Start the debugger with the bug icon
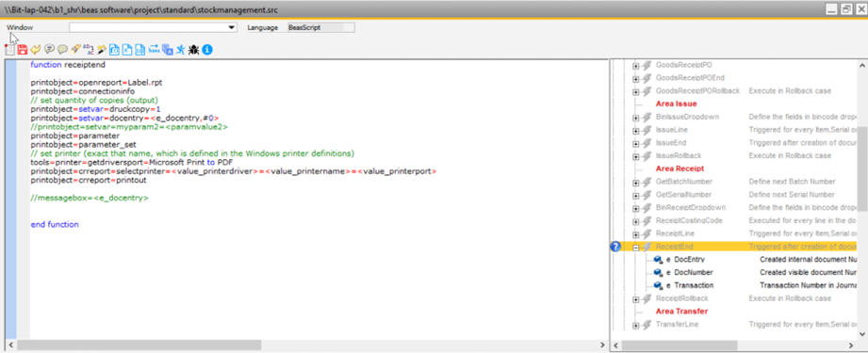 (x=194, y=50)
